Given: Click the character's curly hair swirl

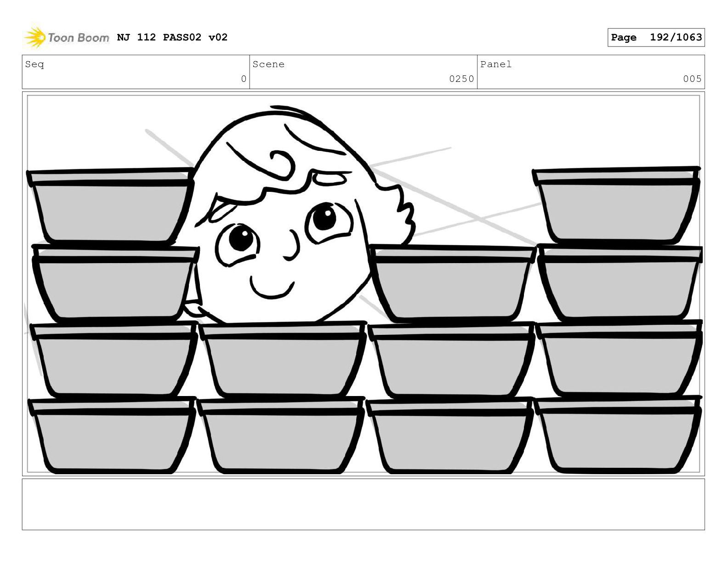Looking at the screenshot, I should pyautogui.click(x=281, y=164).
